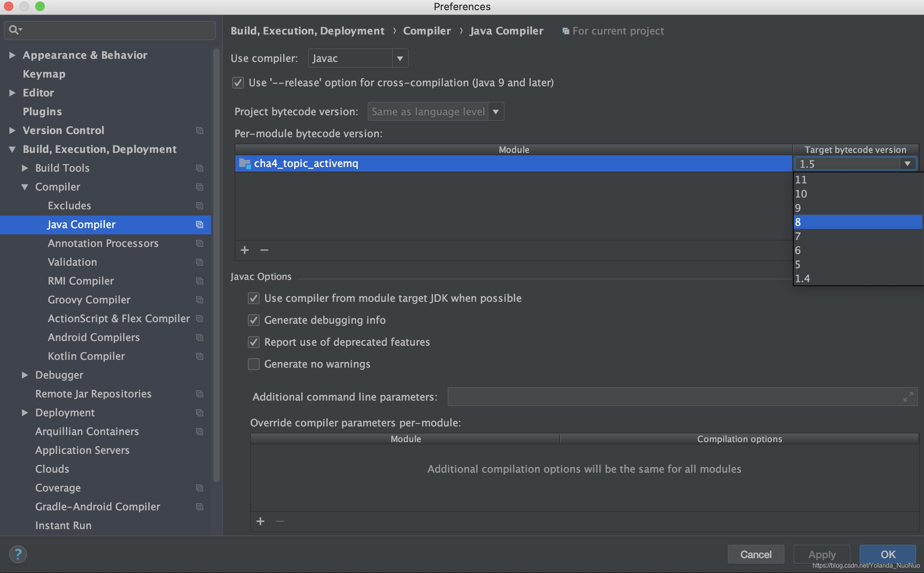Click the plus icon under Per-module bytecode table
Screen dimensions: 924x573
coord(244,250)
